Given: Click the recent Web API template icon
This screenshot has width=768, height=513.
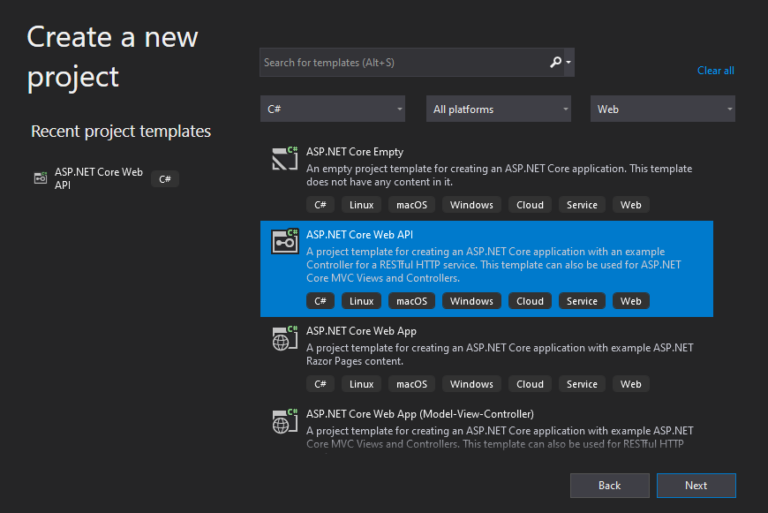Looking at the screenshot, I should (40, 178).
